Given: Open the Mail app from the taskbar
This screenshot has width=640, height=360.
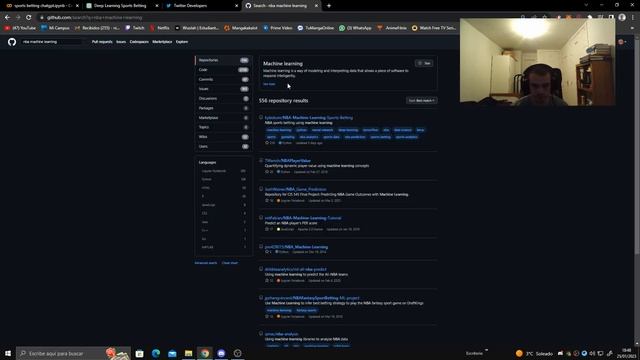Looking at the screenshot, I should tap(172, 353).
